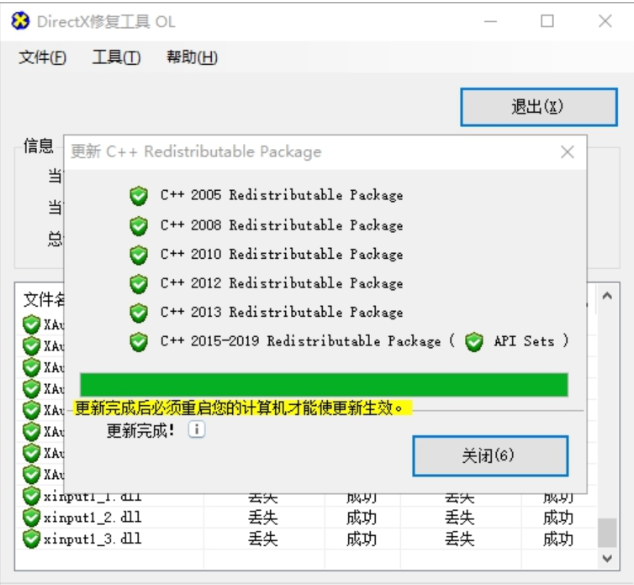Click shield icon for C++ 2013 package

coord(139,313)
